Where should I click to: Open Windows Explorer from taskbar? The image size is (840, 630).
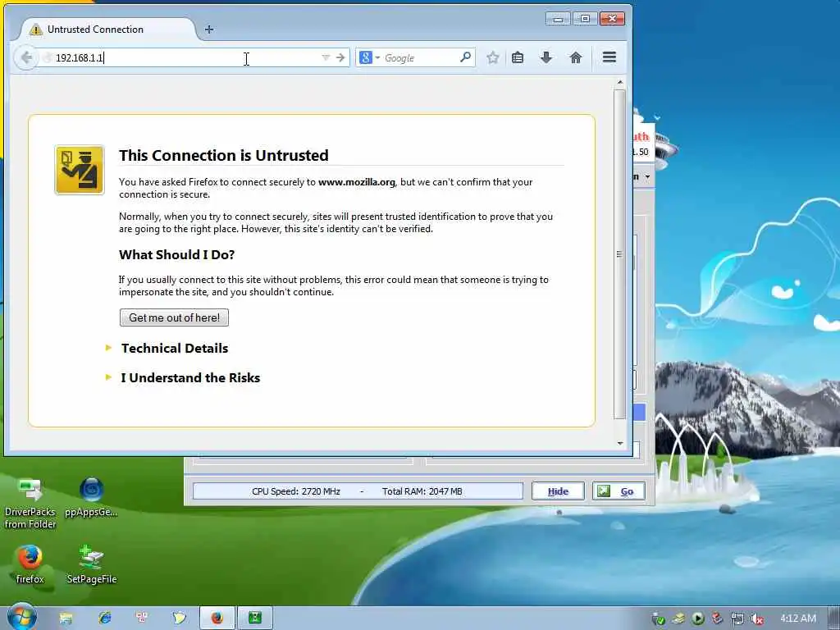click(66, 619)
